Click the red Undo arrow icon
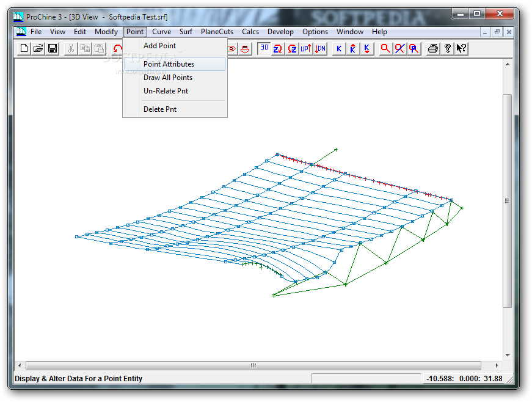532x402 pixels. pos(117,48)
